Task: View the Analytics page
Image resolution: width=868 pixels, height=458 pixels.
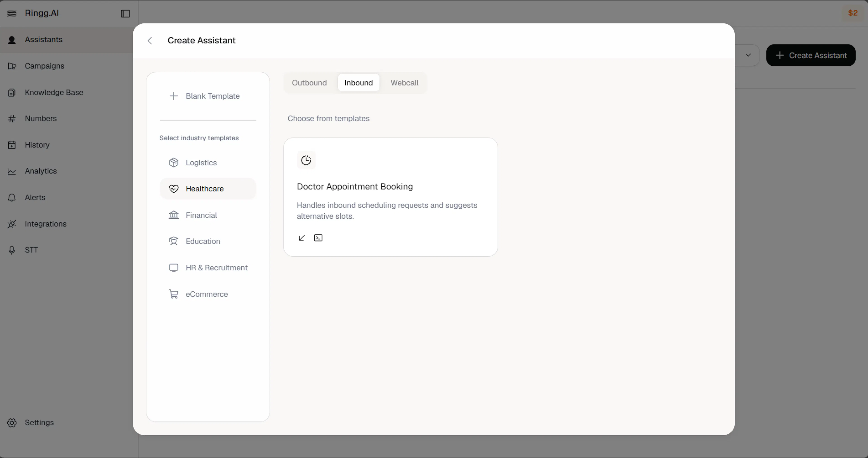Action: click(x=66, y=171)
